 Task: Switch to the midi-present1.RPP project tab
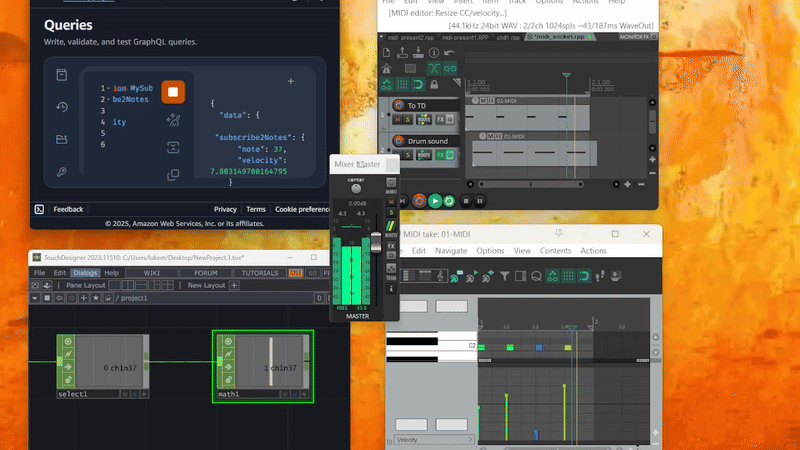click(x=465, y=37)
